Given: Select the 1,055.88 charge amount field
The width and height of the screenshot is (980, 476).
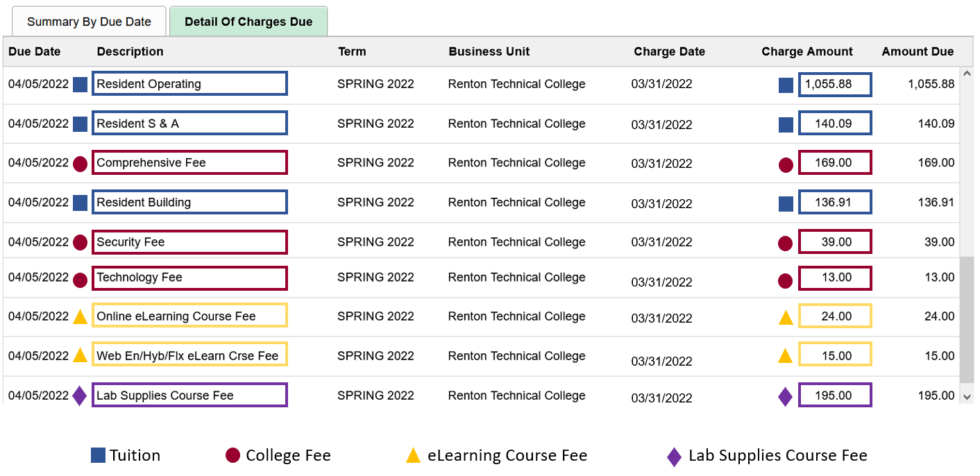Looking at the screenshot, I should [x=835, y=85].
